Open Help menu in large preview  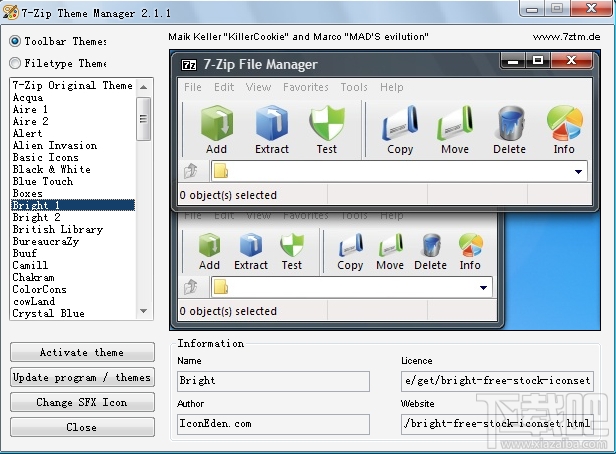coord(391,87)
